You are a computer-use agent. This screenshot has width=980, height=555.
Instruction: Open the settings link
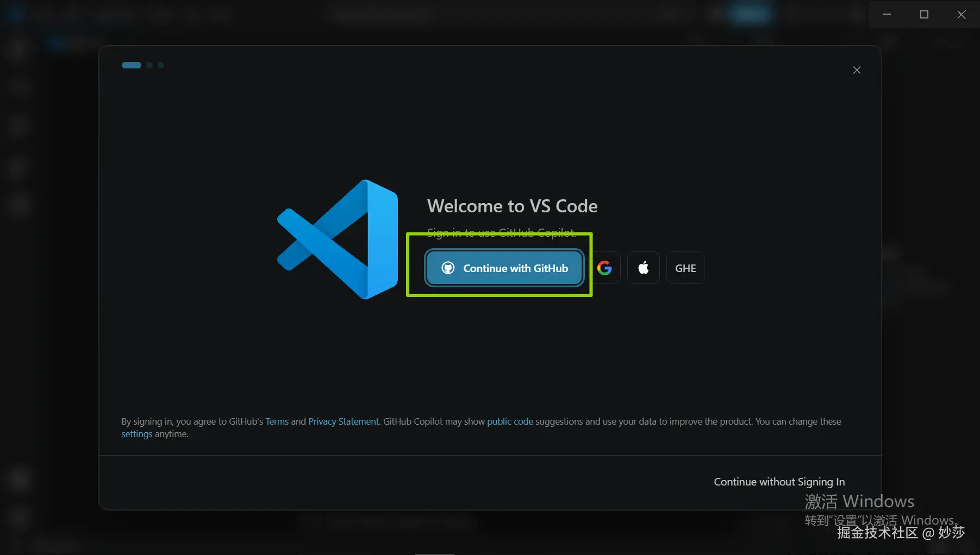(x=136, y=434)
